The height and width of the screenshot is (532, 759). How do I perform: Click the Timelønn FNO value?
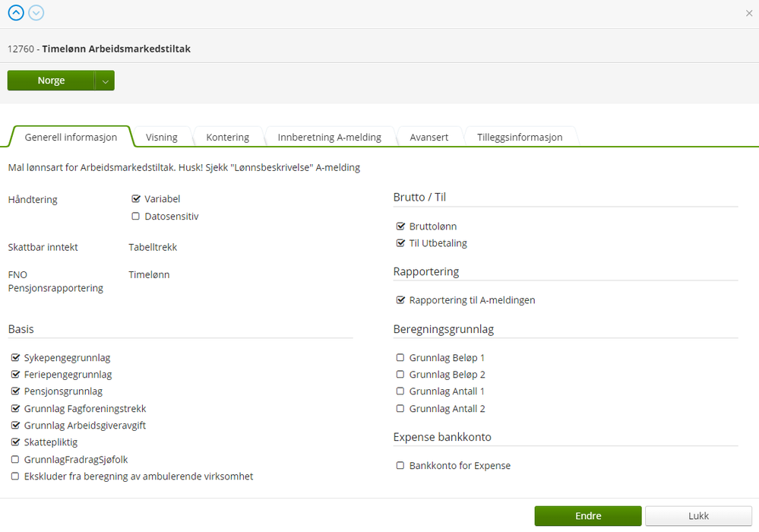pos(149,275)
